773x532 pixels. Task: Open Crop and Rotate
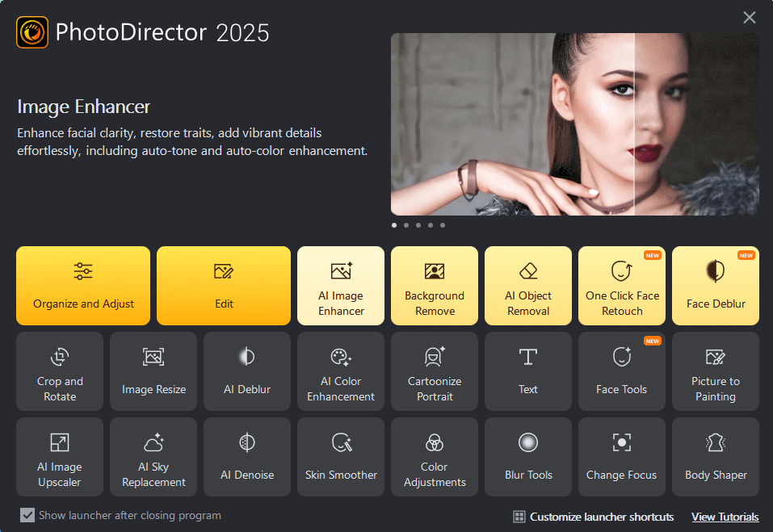coord(59,371)
